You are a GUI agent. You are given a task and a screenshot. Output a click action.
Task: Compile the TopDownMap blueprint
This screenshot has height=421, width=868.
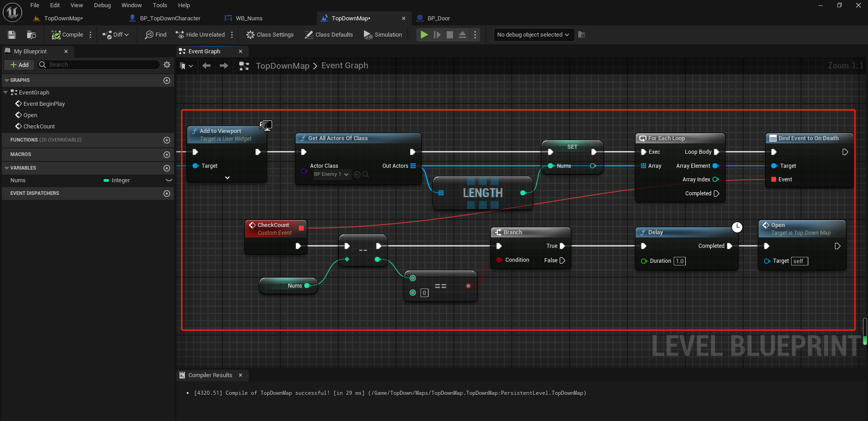point(67,35)
